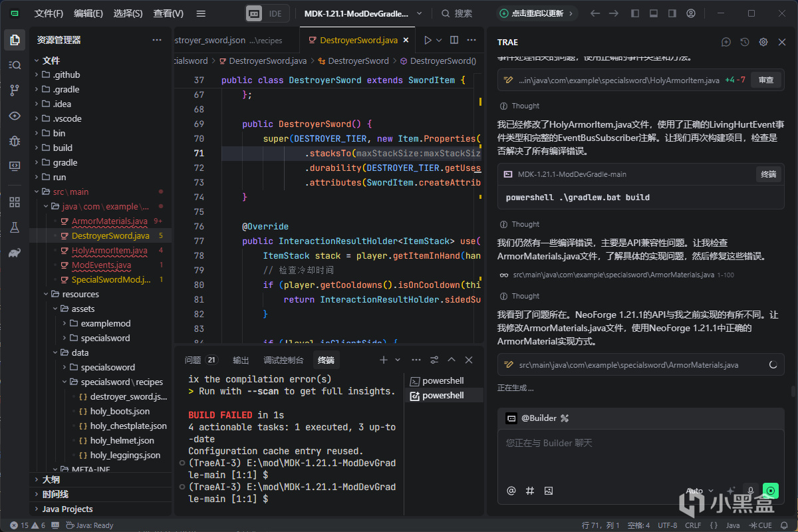Expand the Java Projects section
798x532 pixels.
[x=67, y=509]
